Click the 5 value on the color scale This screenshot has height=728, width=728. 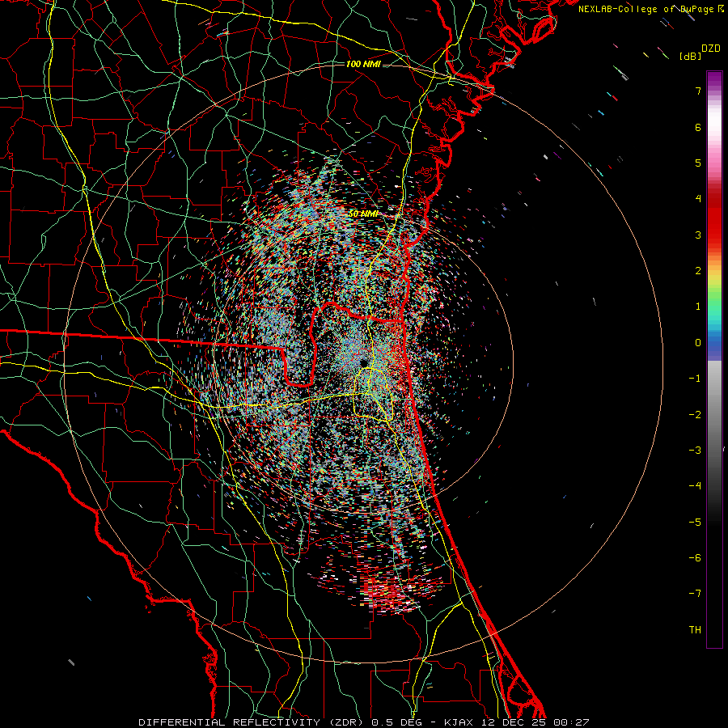point(698,163)
